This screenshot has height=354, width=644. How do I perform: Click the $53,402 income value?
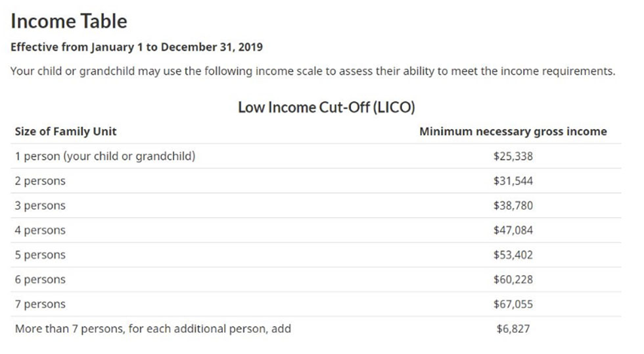coord(513,255)
